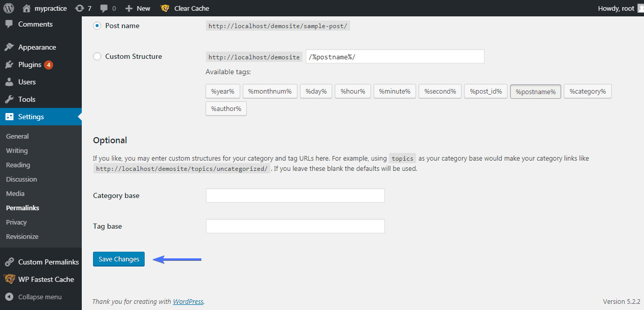Insert the %minute% tag
644x310 pixels.
point(395,92)
